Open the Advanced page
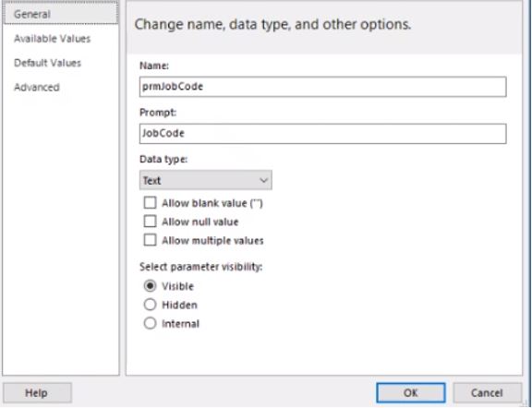 (x=37, y=87)
